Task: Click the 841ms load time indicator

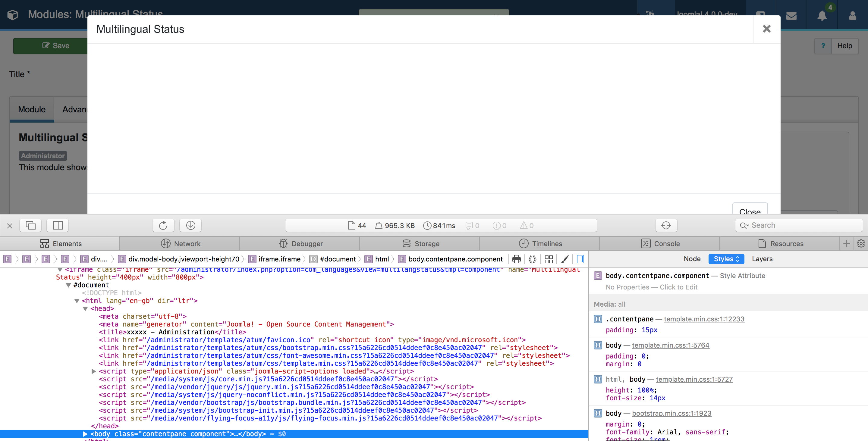Action: [439, 225]
